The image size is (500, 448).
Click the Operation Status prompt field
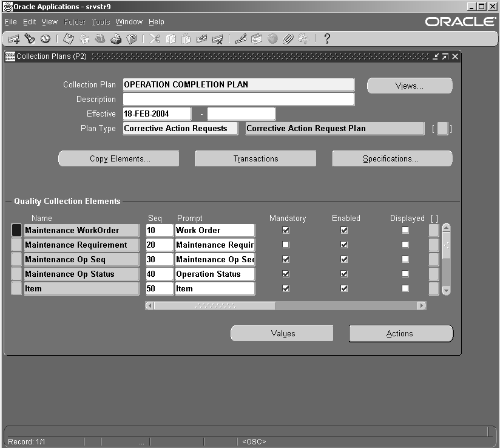[215, 274]
